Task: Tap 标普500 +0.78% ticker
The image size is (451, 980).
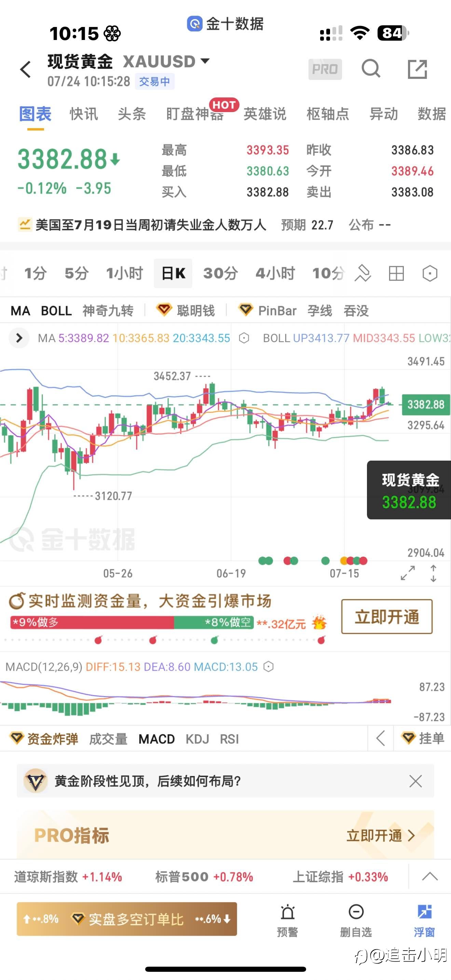Action: (204, 876)
